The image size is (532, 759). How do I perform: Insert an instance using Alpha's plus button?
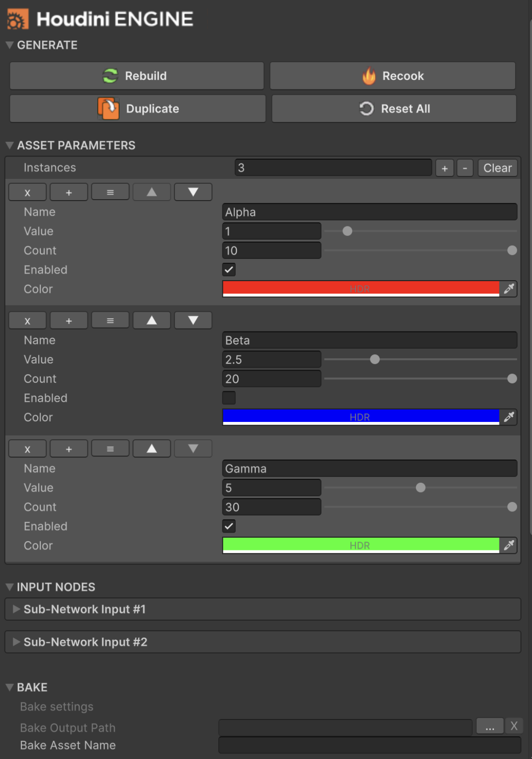coord(69,192)
